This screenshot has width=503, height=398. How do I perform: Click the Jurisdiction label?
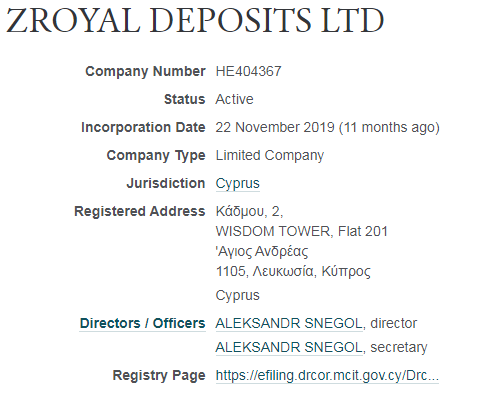[x=166, y=184]
